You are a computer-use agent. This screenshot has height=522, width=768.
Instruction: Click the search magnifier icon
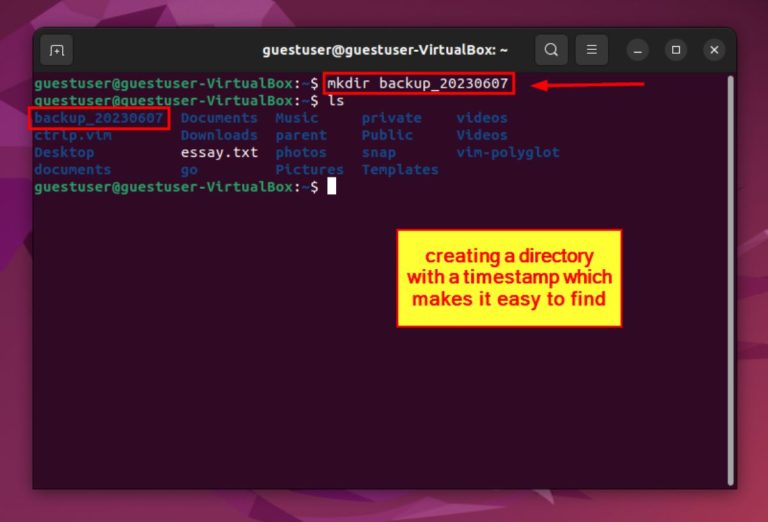[550, 49]
